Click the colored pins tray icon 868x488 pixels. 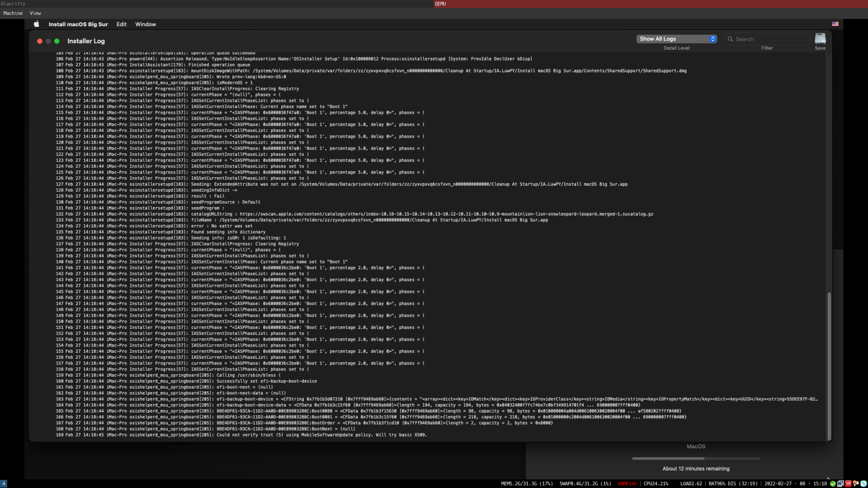pyautogui.click(x=855, y=483)
